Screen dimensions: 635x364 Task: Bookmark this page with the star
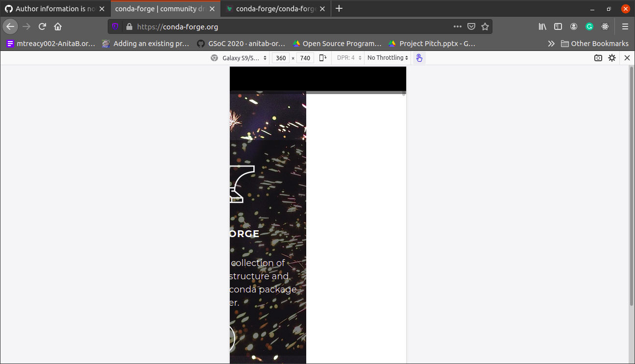coord(485,26)
